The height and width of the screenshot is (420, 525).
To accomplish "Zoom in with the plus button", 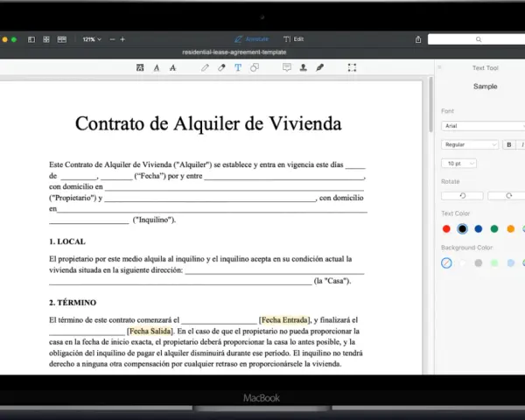I will tap(122, 39).
